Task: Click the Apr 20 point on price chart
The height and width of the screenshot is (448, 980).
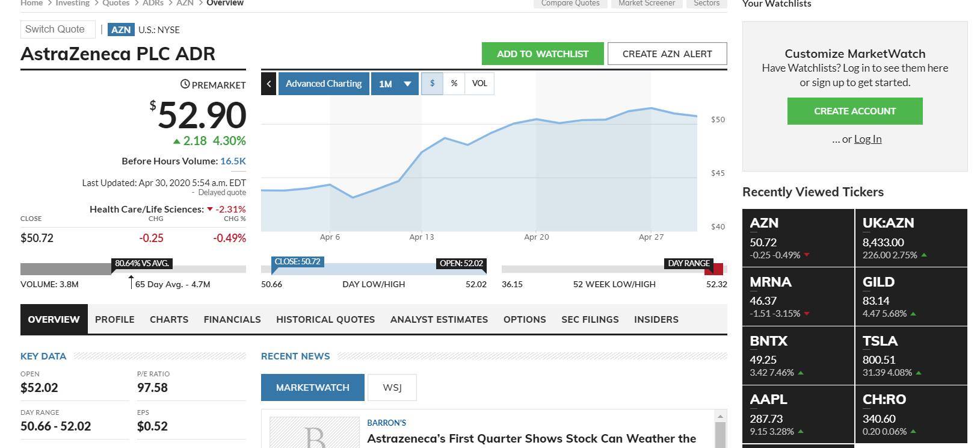Action: tap(536, 119)
